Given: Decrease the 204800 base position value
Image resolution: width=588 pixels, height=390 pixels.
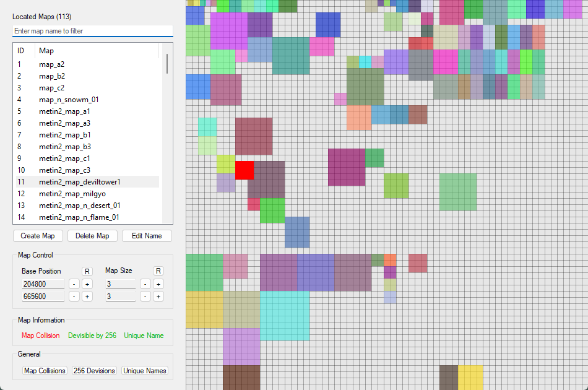Looking at the screenshot, I should (74, 284).
